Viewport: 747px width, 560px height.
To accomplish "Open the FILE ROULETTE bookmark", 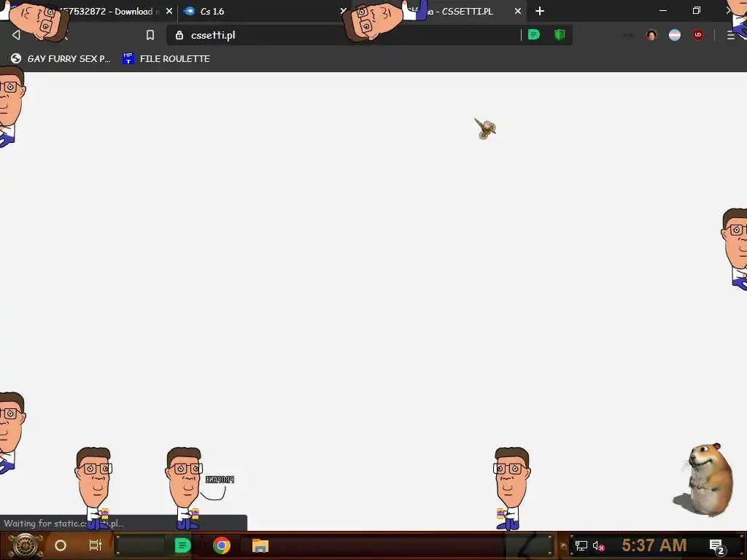I will (166, 58).
